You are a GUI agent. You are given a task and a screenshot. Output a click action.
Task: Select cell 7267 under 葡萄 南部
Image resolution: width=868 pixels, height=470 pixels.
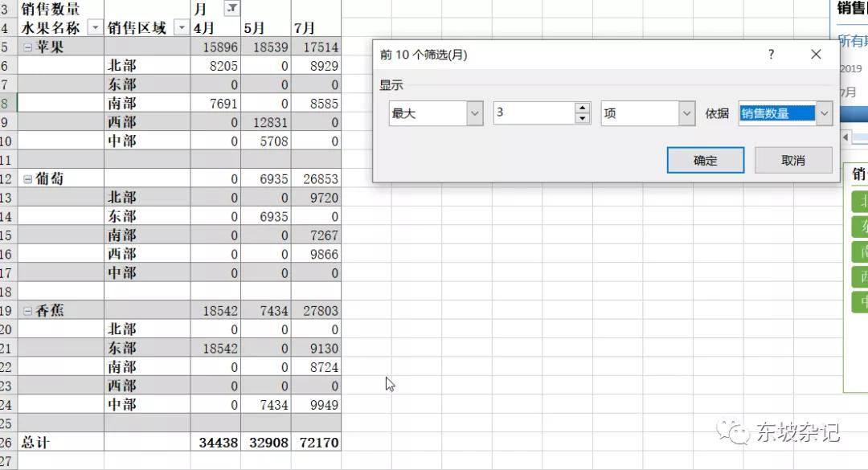pos(316,235)
